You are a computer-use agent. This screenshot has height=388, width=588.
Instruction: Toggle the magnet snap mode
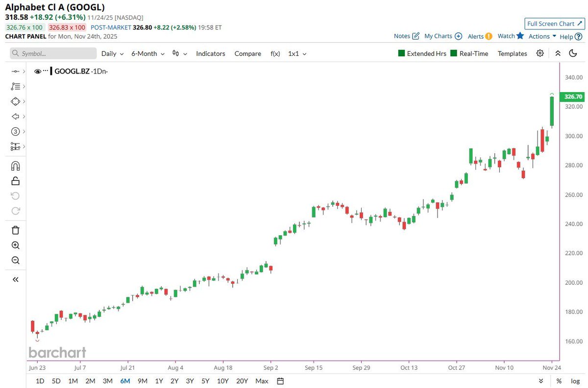coord(15,166)
